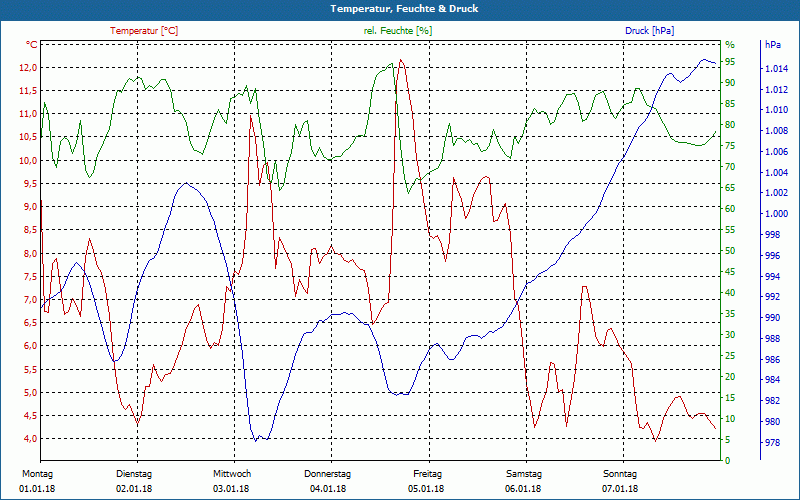Image resolution: width=800 pixels, height=500 pixels.
Task: Click the day label "Sonntag"
Action: click(620, 473)
